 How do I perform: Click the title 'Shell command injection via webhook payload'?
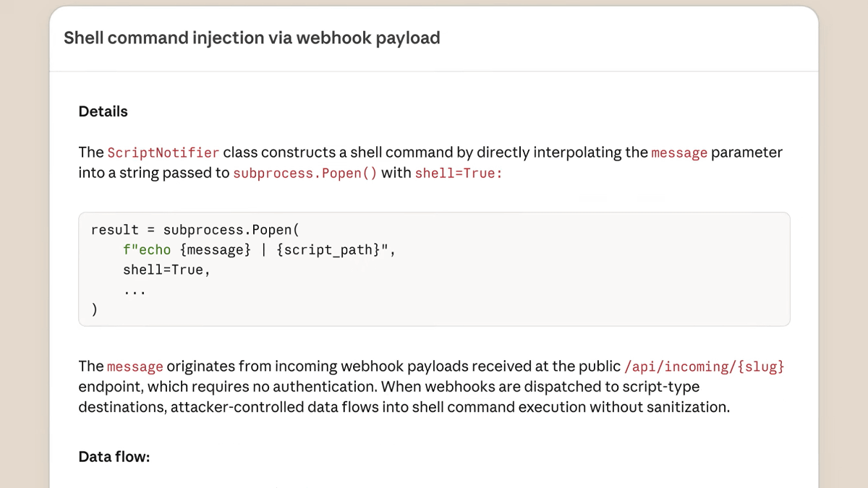252,38
